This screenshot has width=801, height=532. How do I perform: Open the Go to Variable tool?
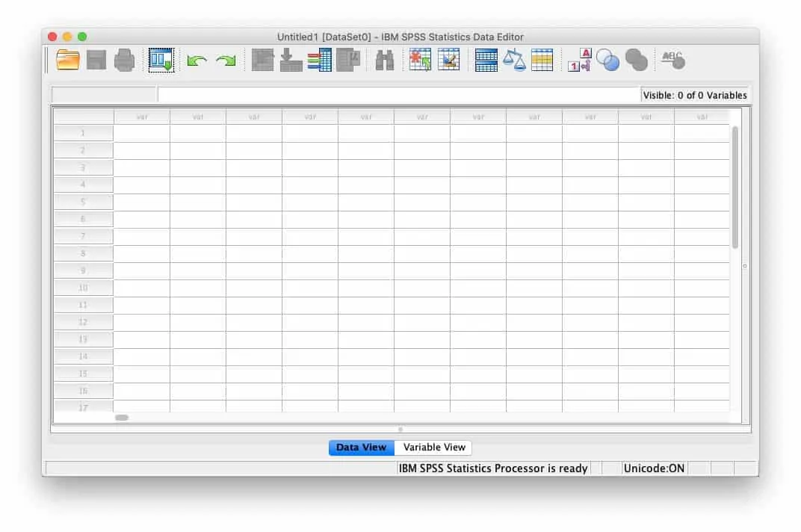(x=291, y=60)
